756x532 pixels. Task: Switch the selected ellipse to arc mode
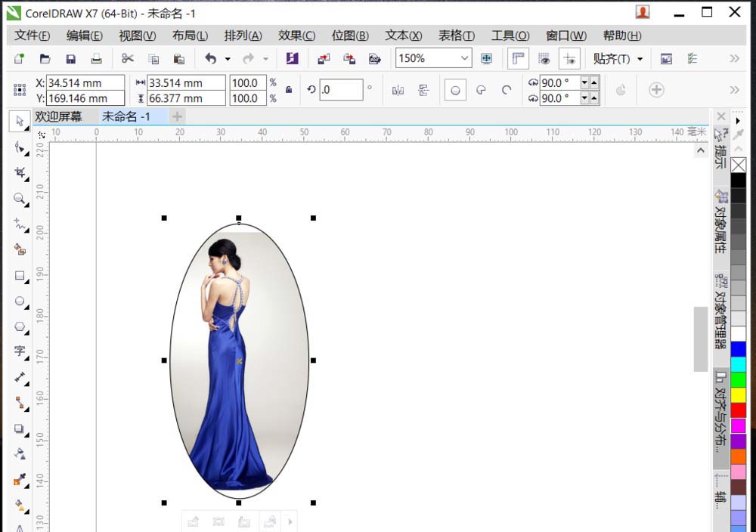(507, 90)
